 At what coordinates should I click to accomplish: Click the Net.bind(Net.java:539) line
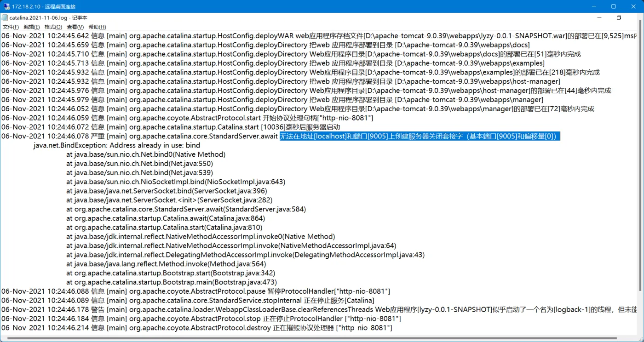tap(139, 173)
